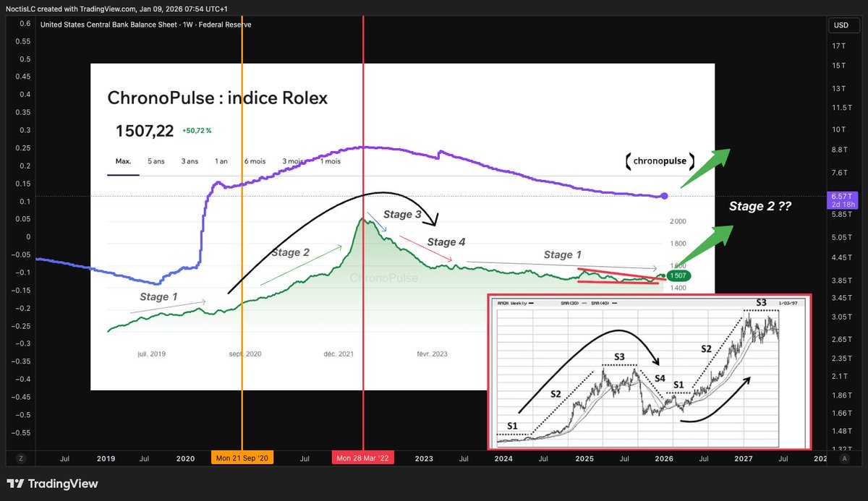The height and width of the screenshot is (501, 868).
Task: Click the ChronoPulse : indice Rolex heading
Action: pos(217,98)
